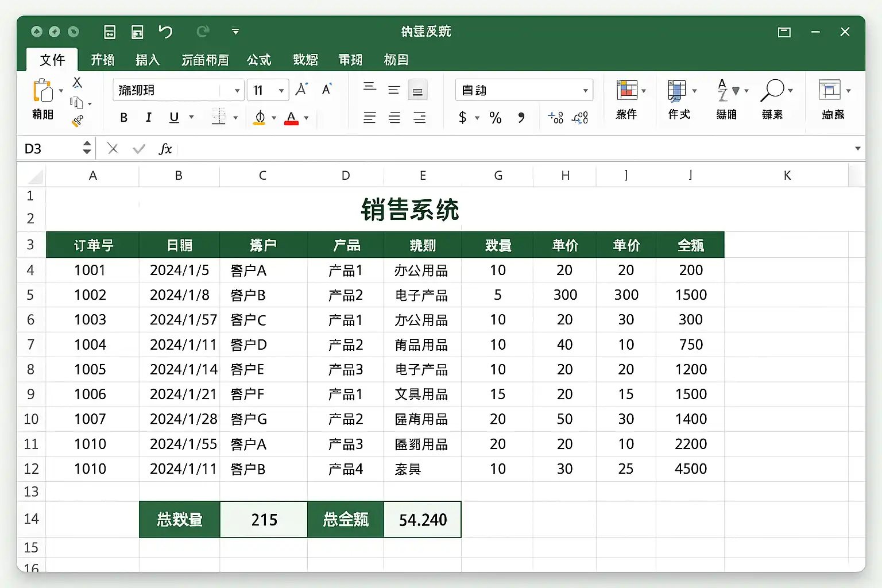Toggle Italic formatting
The image size is (882, 588).
click(149, 118)
